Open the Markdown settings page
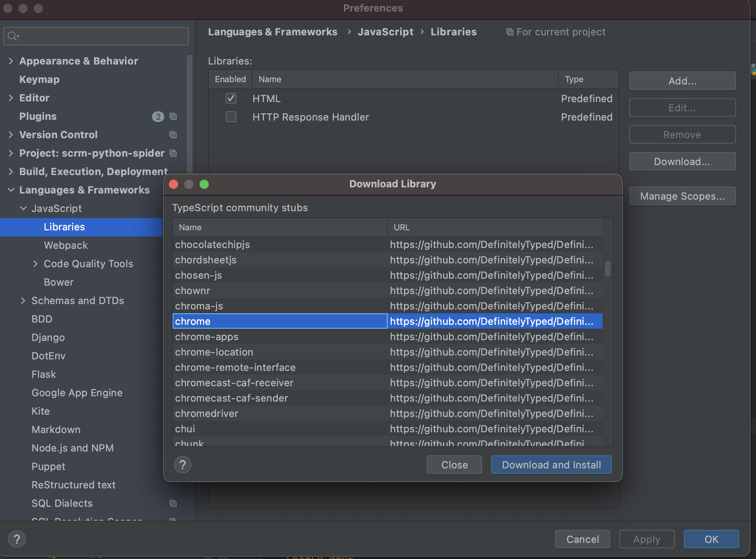This screenshot has width=756, height=559. tap(56, 430)
